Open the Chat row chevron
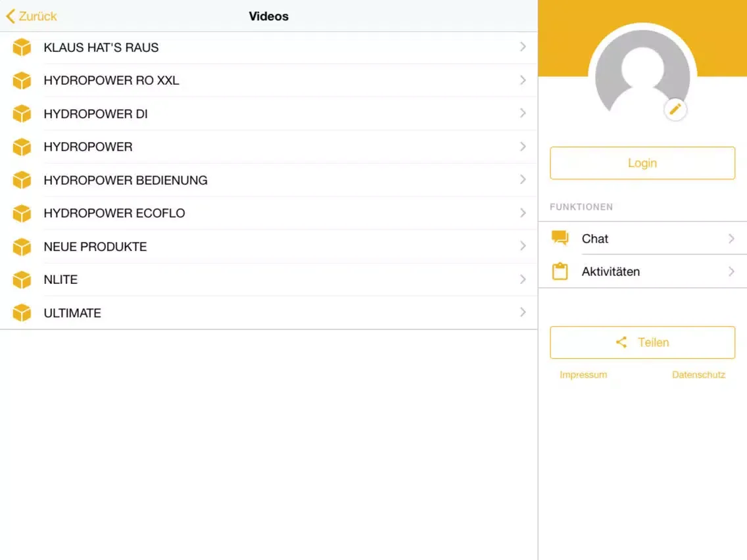The width and height of the screenshot is (747, 560). [x=731, y=239]
